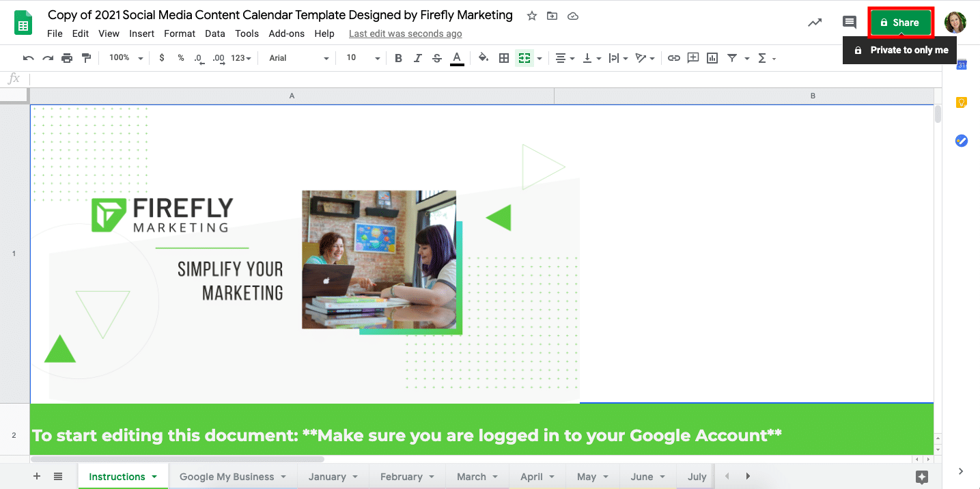Screen dimensions: 980x489
Task: Open horizontal align dropdown
Action: [x=565, y=58]
